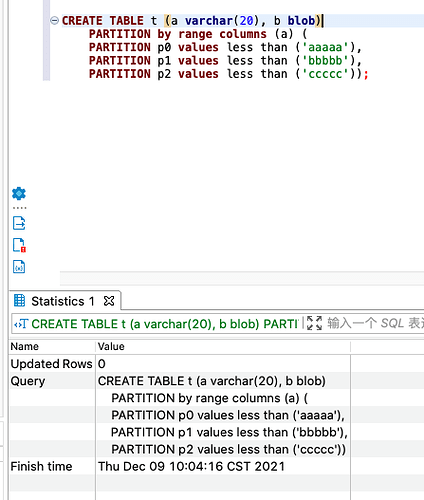
Task: Click the Value column header
Action: click(111, 346)
